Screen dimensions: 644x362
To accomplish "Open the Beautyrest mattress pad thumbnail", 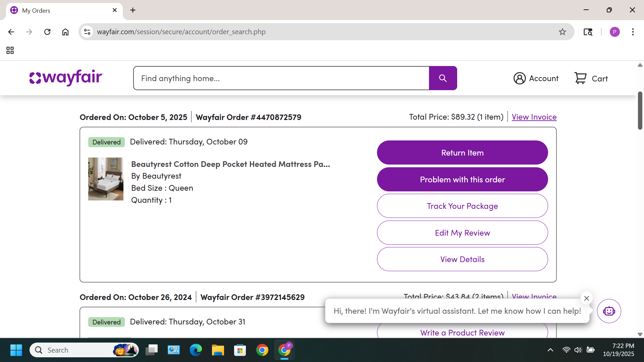I will (106, 179).
